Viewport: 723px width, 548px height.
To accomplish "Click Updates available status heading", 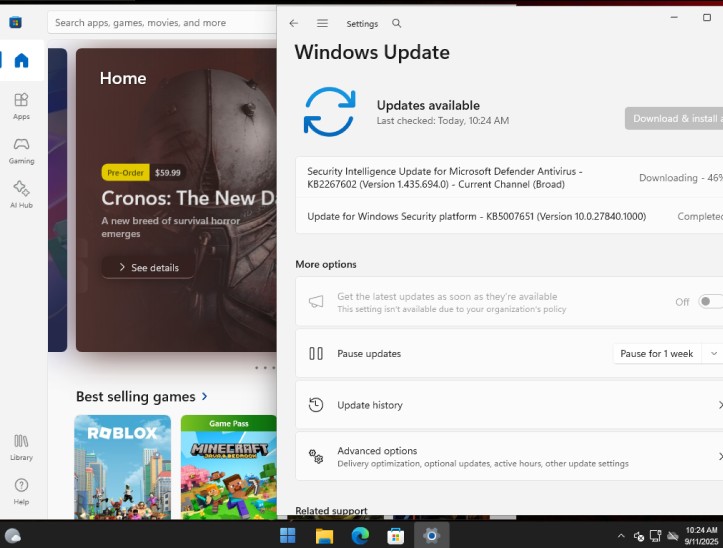I will pos(428,105).
